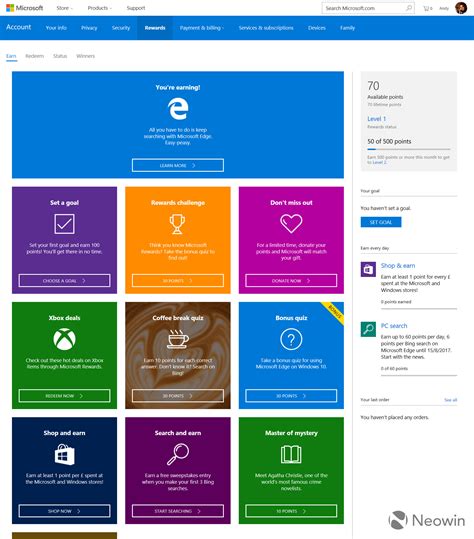Click the Master of mystery book icon

[291, 454]
